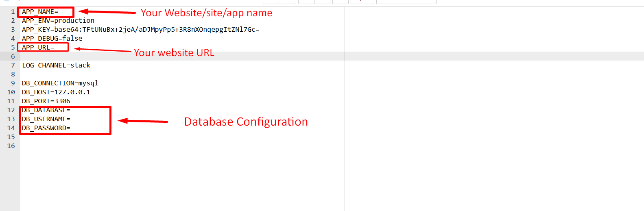This screenshot has width=644, height=211.
Task: Click the APP_ENV=production line
Action: pos(58,21)
